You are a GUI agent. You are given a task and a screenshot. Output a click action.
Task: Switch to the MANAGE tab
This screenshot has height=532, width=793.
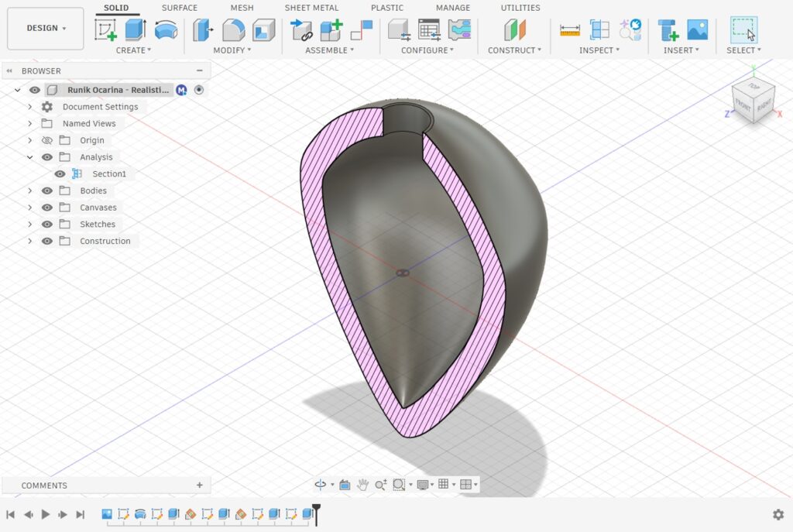tap(452, 8)
